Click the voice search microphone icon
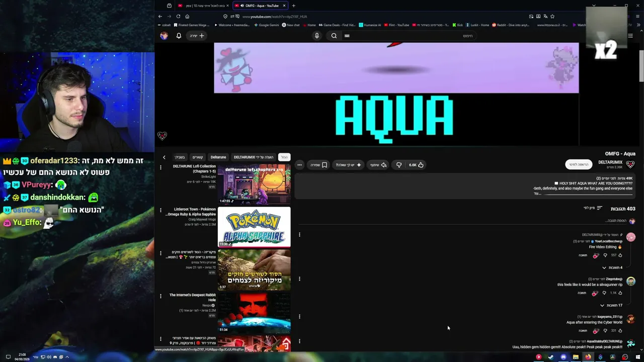644x362 pixels. click(x=317, y=36)
